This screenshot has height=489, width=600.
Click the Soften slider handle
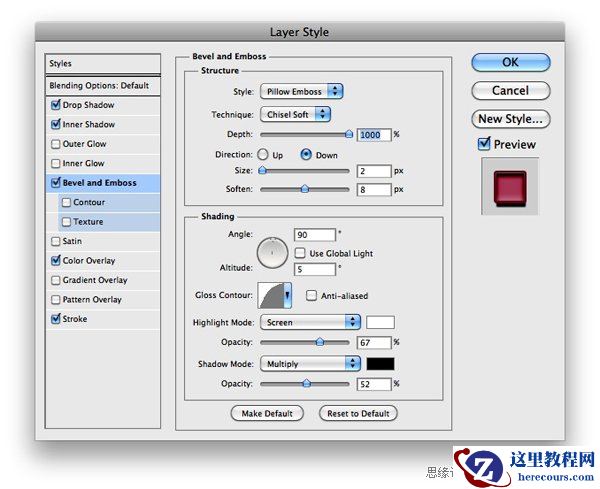(x=305, y=189)
